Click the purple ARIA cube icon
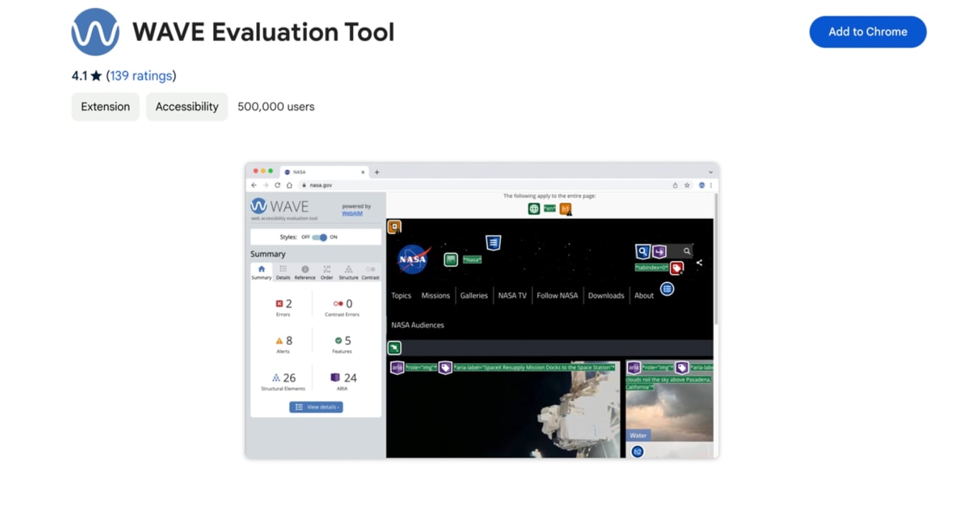980x510 pixels. (x=334, y=377)
